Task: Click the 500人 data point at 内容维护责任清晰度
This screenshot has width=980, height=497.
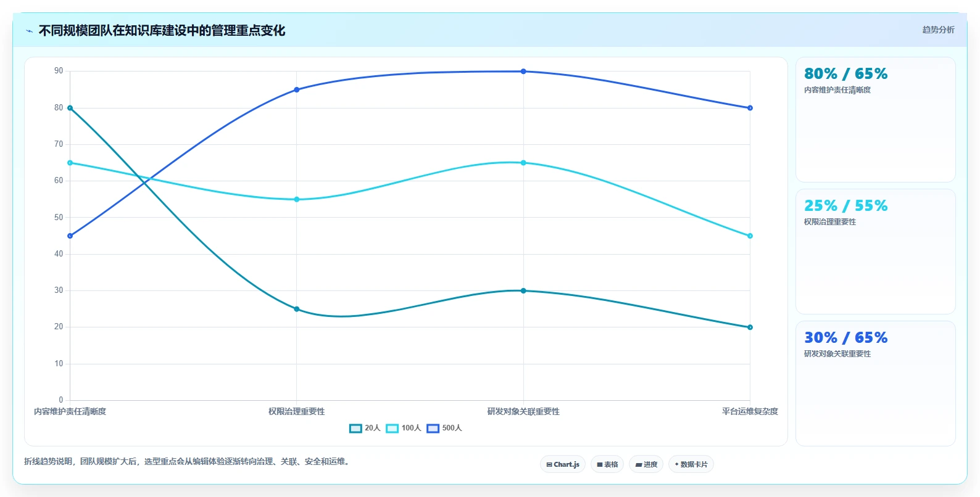Action: click(x=70, y=236)
